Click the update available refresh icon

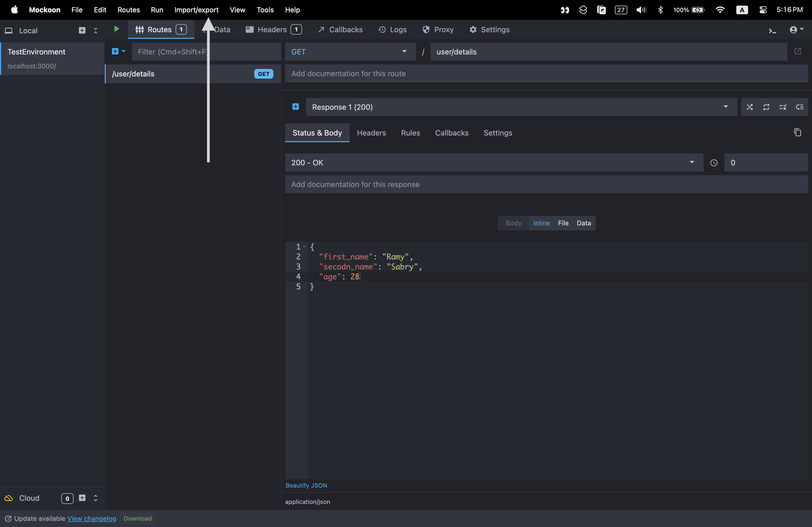click(8, 518)
